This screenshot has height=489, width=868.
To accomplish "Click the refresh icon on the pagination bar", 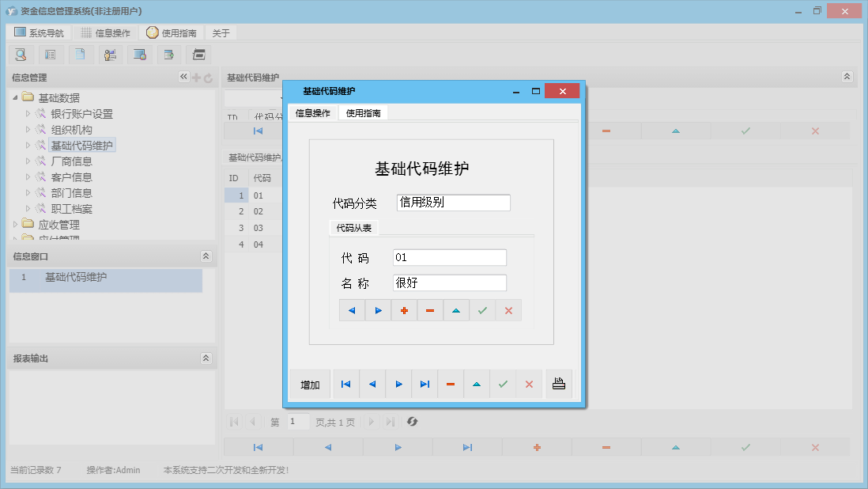I will point(412,421).
